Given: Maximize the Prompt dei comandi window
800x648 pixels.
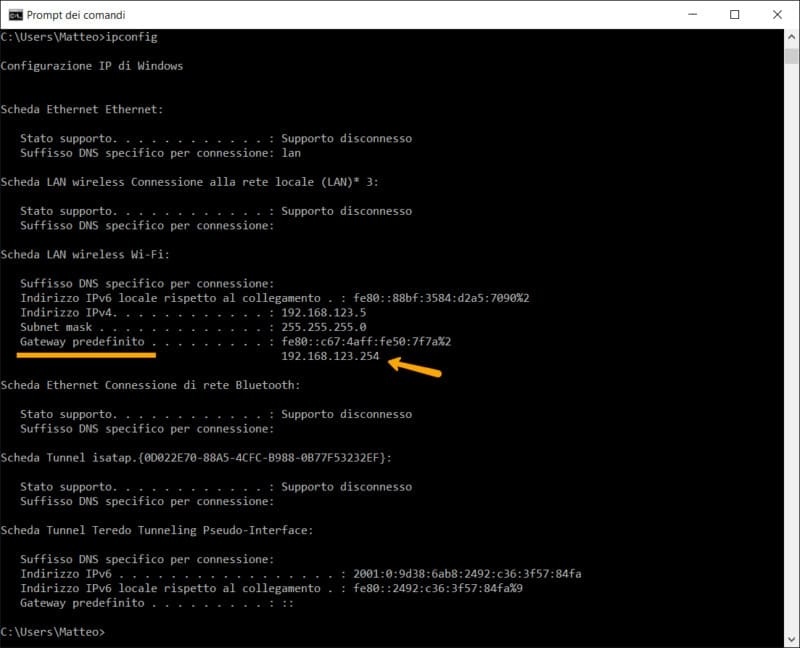Looking at the screenshot, I should 735,15.
